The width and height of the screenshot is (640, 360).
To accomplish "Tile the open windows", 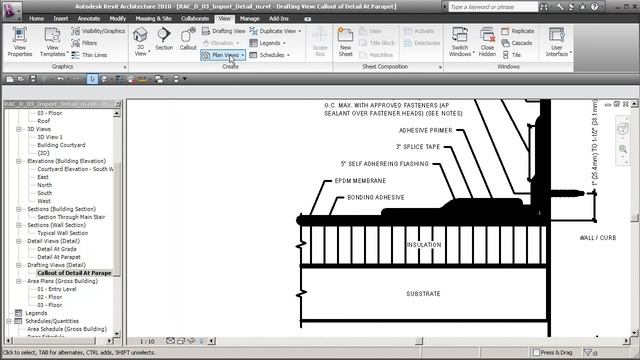I will (511, 55).
